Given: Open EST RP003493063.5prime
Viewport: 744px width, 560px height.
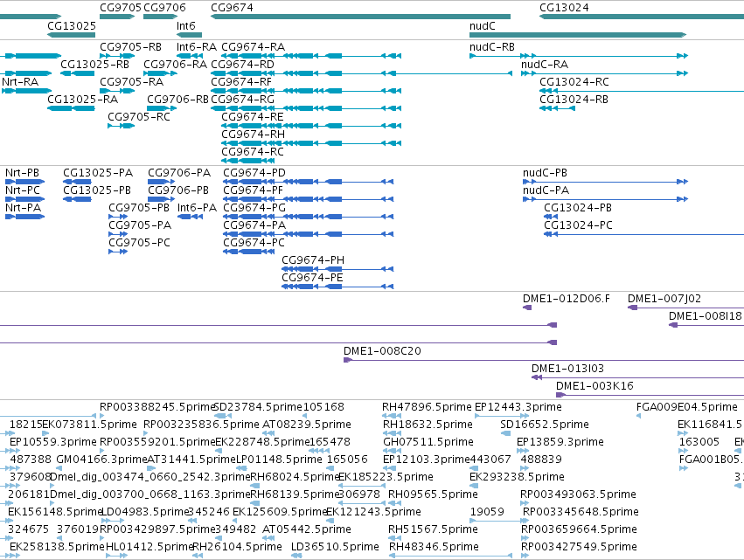Looking at the screenshot, I should (578, 495).
